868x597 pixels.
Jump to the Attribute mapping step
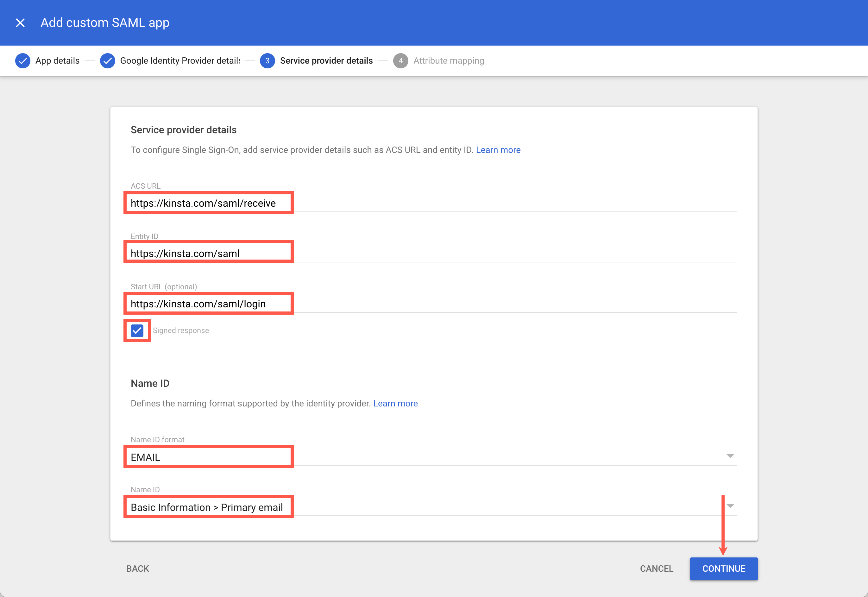click(x=448, y=60)
